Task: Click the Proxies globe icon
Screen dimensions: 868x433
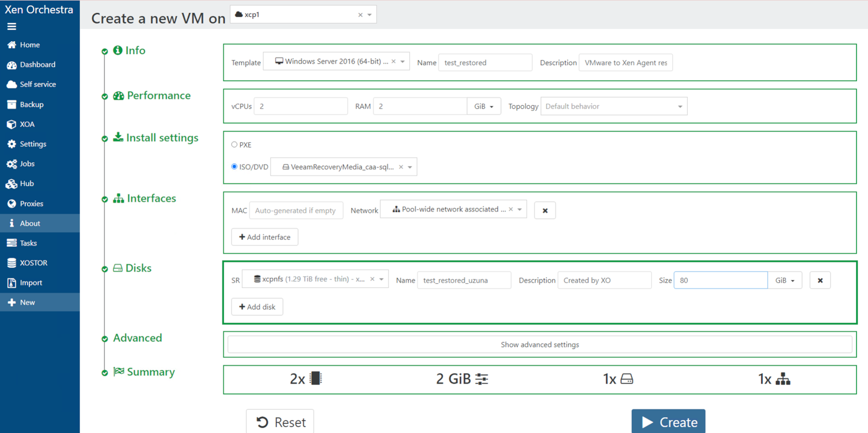Action: point(12,204)
